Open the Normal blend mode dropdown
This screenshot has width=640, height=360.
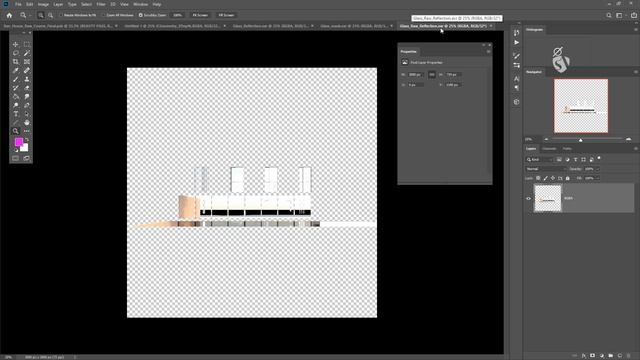(x=546, y=169)
